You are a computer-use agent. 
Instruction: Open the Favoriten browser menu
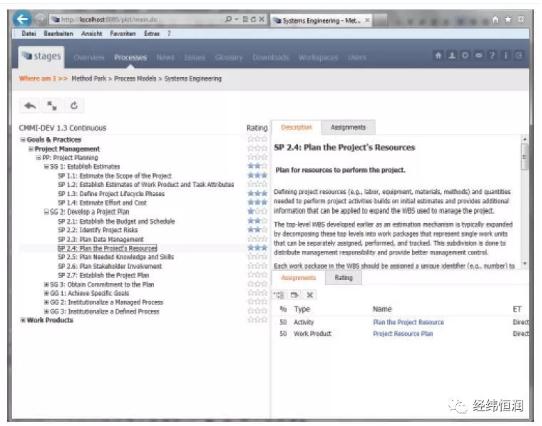pos(123,34)
